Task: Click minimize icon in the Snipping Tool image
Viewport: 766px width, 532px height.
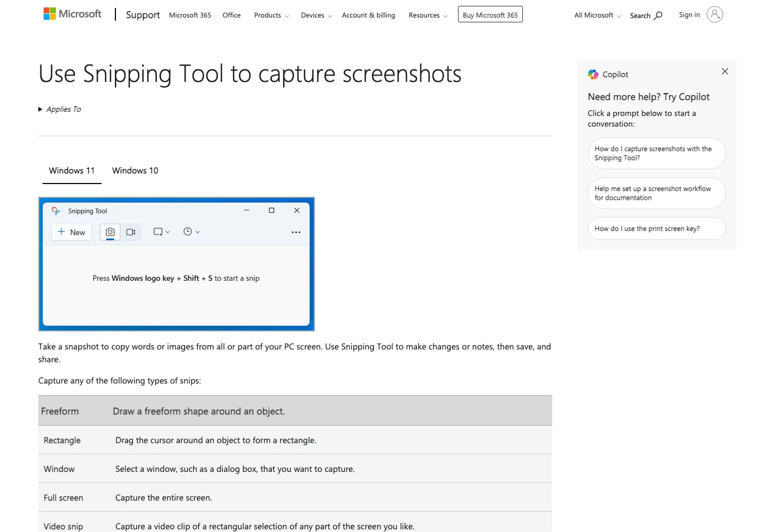Action: pos(247,210)
